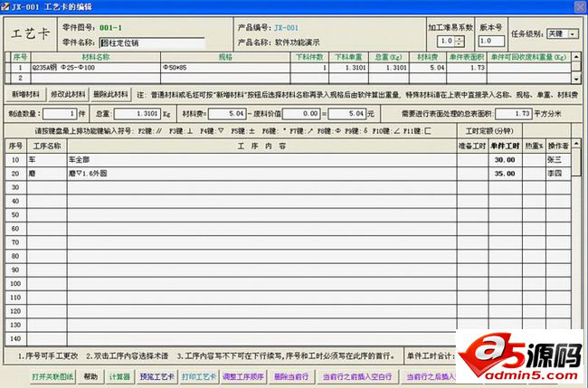The image size is (588, 388).
Task: Click the 下料单重 cell showing 1.3101
Action: click(x=348, y=68)
